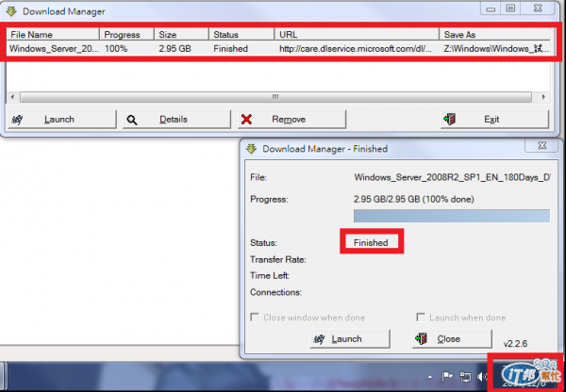The width and height of the screenshot is (566, 392).
Task: Click the horizontal scrollbar left arrow
Action: coord(13,97)
